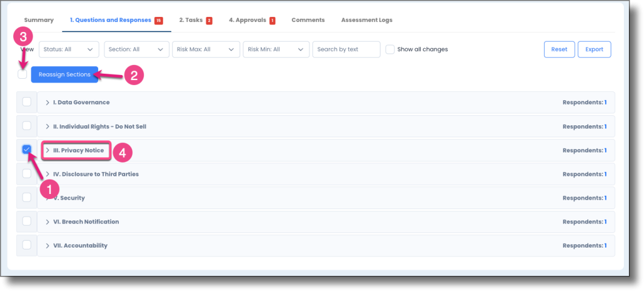Expand the I. Data Governance chevron
This screenshot has height=291, width=644.
(48, 103)
